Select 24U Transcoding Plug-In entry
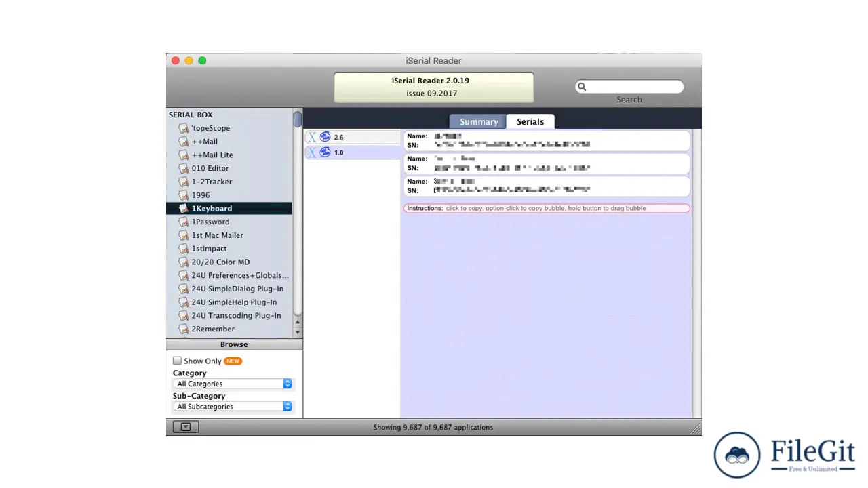 click(229, 316)
